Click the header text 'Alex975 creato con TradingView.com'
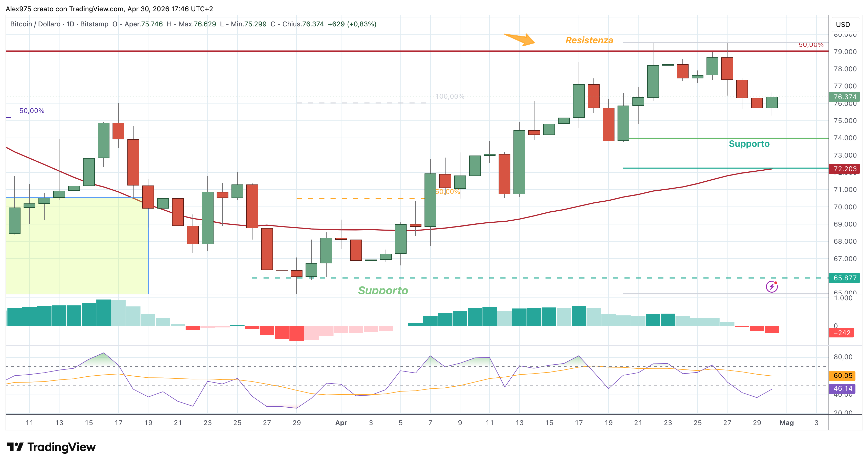868x464 pixels. (x=65, y=9)
